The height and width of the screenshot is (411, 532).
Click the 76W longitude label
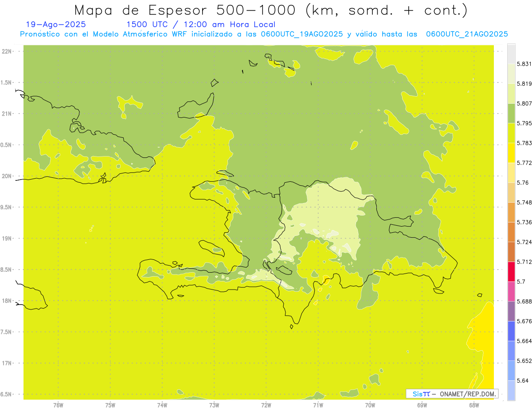(x=58, y=405)
